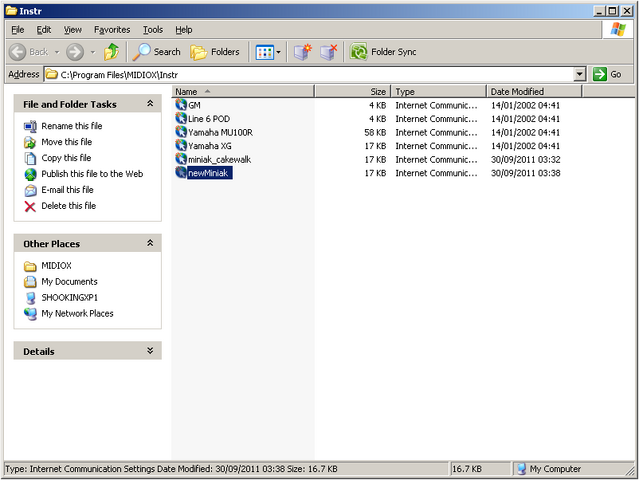Viewport: 639px width, 480px height.
Task: Select the Line 6 POD file icon
Action: coord(181,118)
